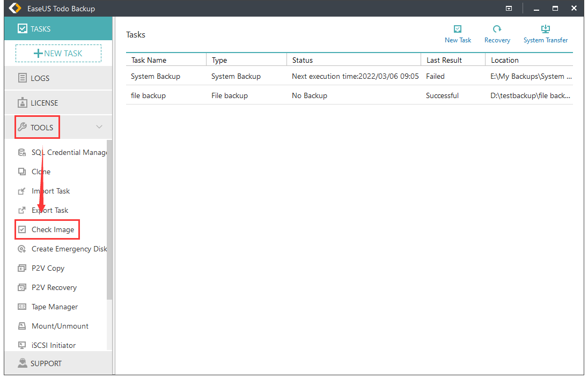Open the TASKS sidebar section

click(x=58, y=28)
